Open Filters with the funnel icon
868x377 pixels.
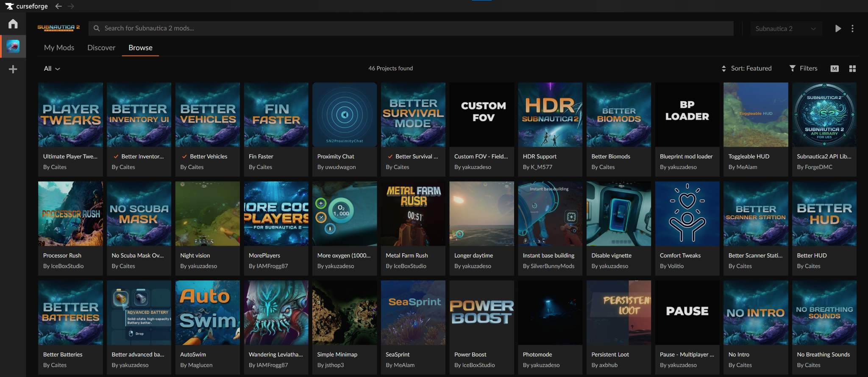click(793, 68)
